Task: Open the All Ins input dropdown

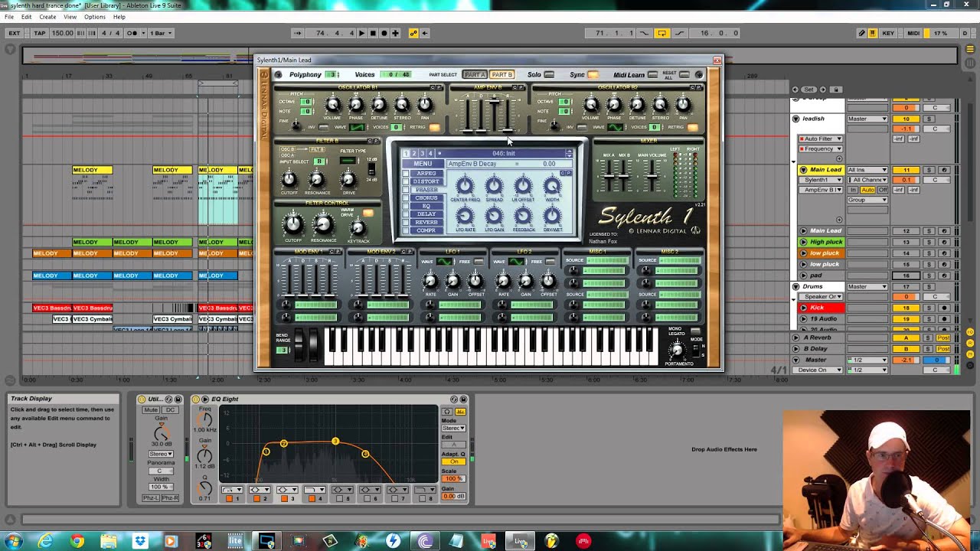Action: (x=867, y=169)
